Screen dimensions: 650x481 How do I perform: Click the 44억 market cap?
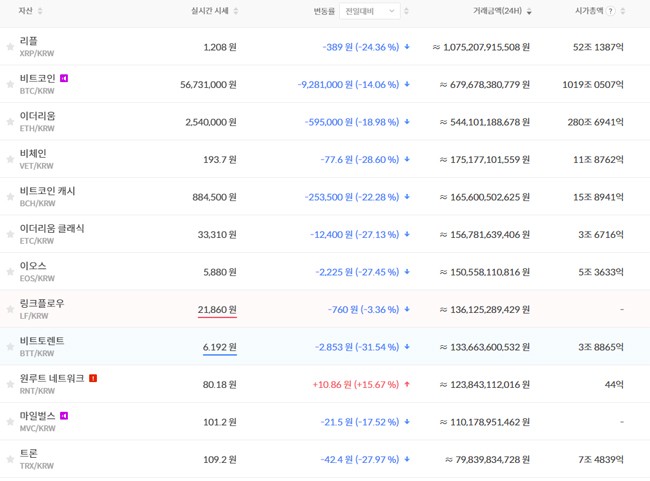[614, 384]
